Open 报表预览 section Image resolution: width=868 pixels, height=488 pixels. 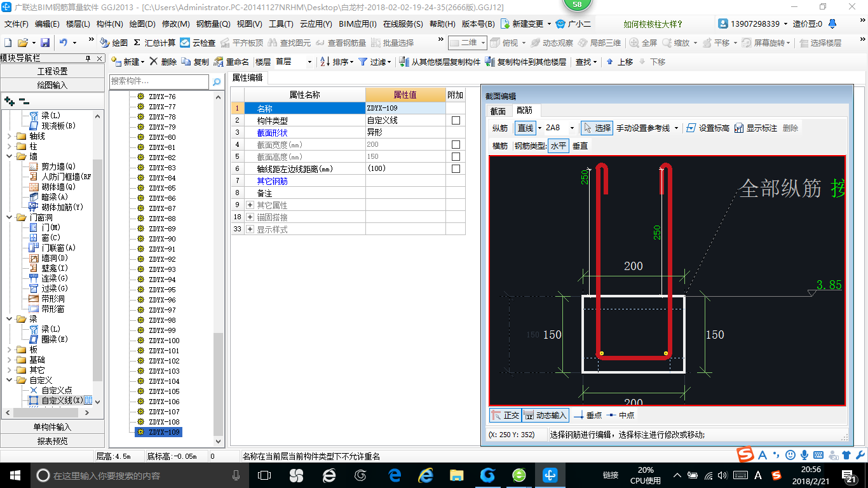point(52,441)
